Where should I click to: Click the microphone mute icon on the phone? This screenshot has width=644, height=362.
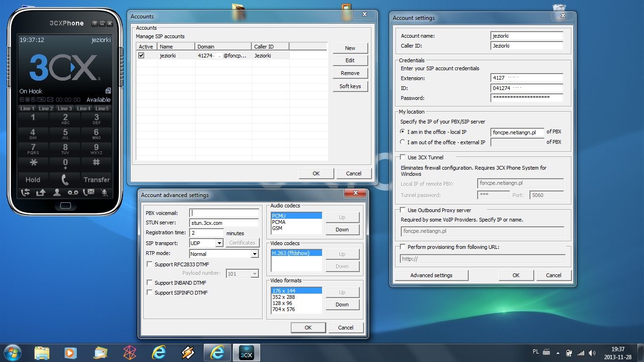click(104, 192)
